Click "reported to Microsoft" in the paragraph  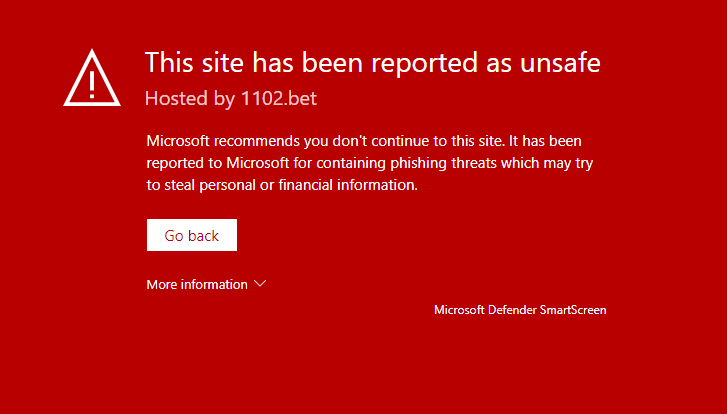(x=213, y=162)
